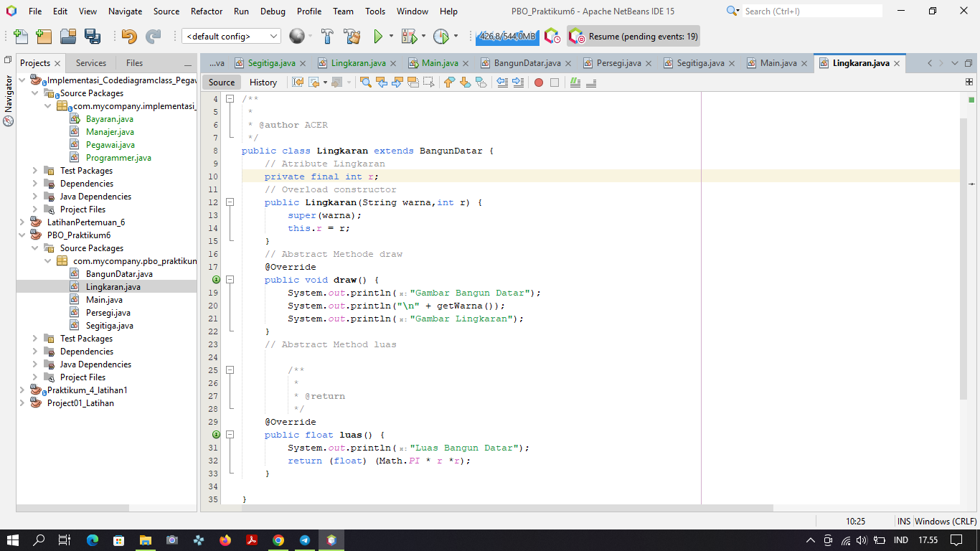Click the split editor icon at top right
Screen dimensions: 980x551
tap(969, 83)
